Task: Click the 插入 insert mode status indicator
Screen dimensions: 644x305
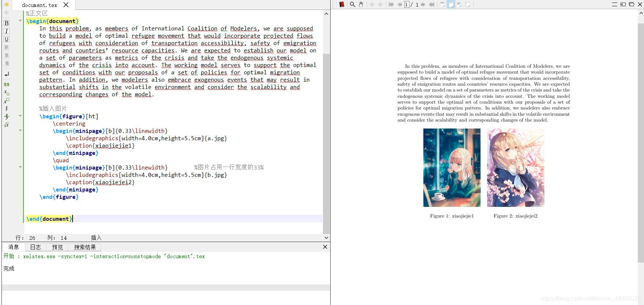Action: 96,238
